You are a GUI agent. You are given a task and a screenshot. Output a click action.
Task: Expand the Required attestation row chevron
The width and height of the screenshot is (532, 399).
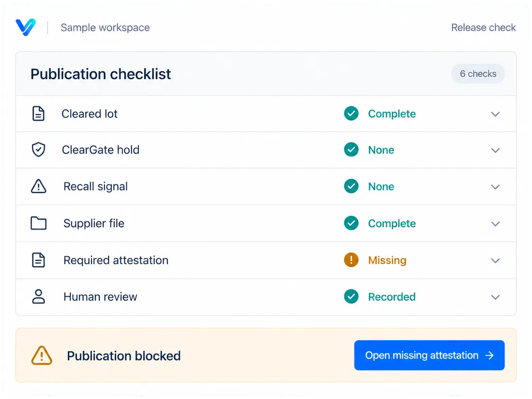495,261
